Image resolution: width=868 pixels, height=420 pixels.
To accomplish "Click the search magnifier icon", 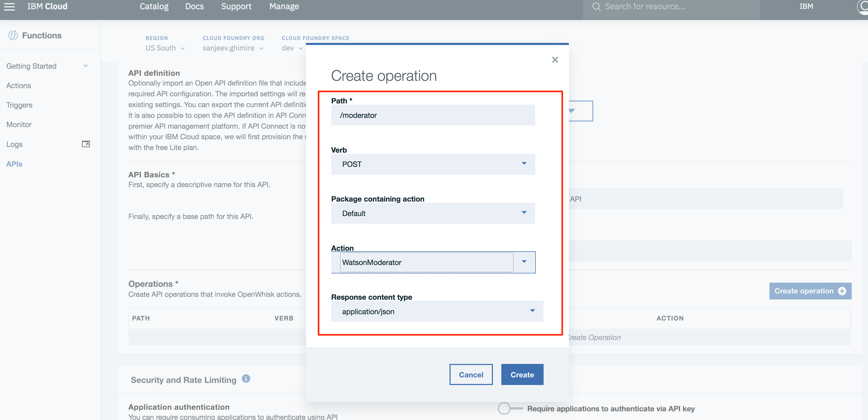I will coord(596,6).
